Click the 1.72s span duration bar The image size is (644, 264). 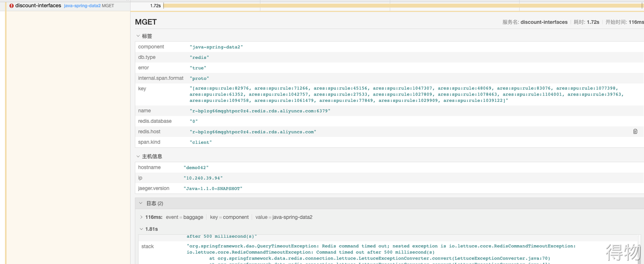[x=402, y=6]
